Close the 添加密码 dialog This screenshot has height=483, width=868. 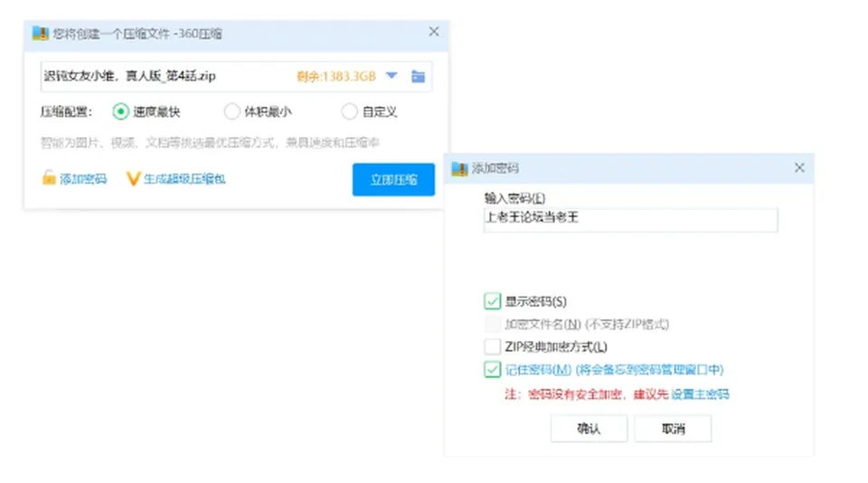pos(798,168)
